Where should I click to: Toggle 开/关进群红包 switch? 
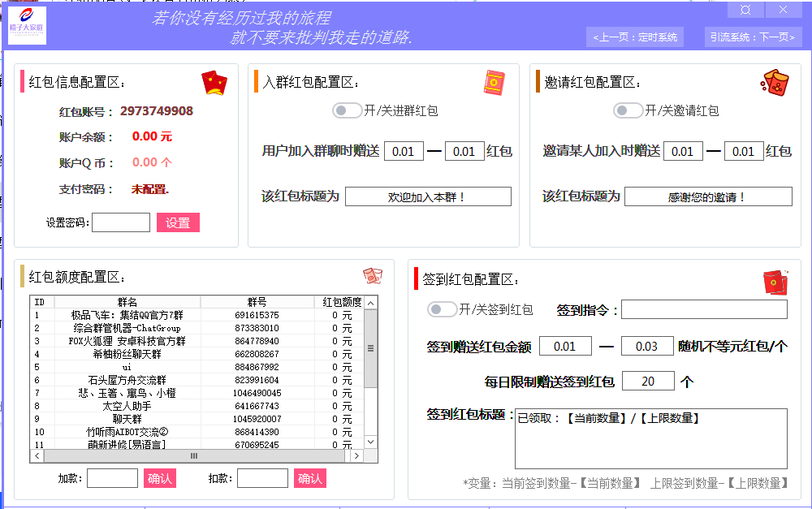click(x=348, y=110)
